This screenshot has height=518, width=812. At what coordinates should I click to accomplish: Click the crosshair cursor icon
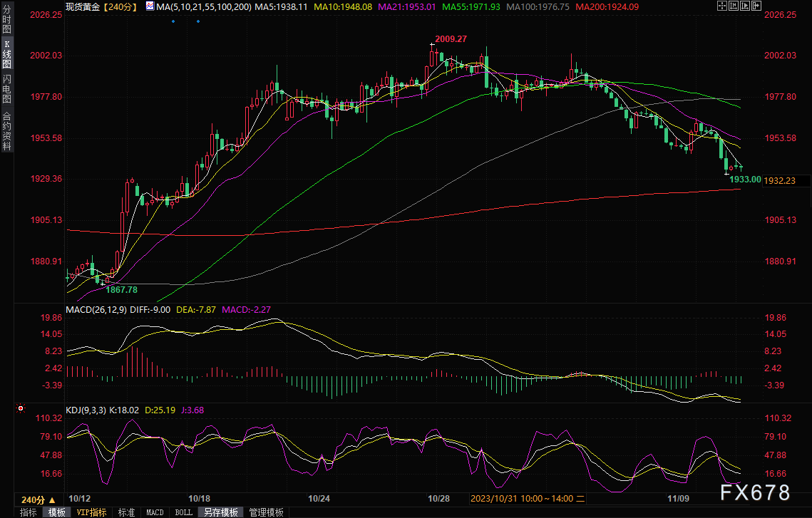[x=721, y=6]
